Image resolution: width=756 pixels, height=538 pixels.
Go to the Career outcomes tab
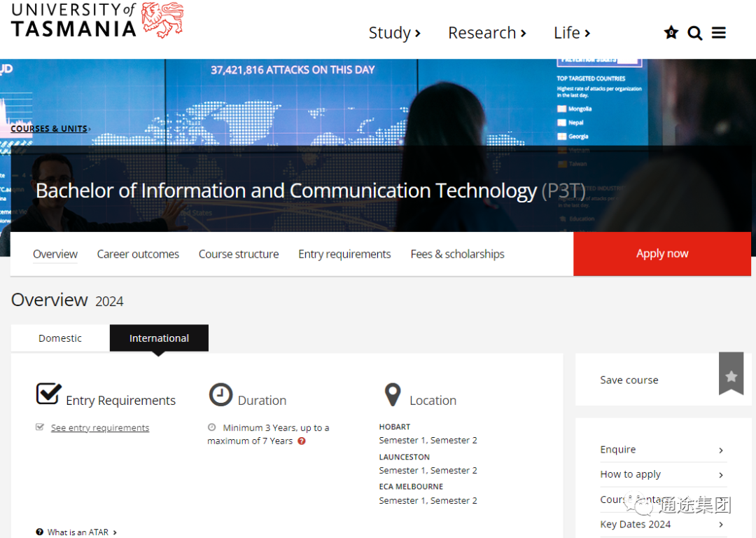pyautogui.click(x=138, y=254)
